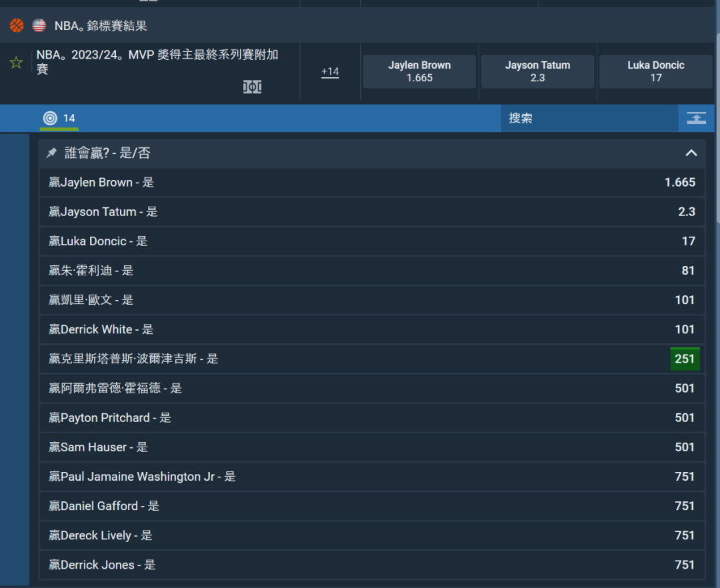720x588 pixels.
Task: Click the collapse-all markets icon
Action: pos(696,118)
